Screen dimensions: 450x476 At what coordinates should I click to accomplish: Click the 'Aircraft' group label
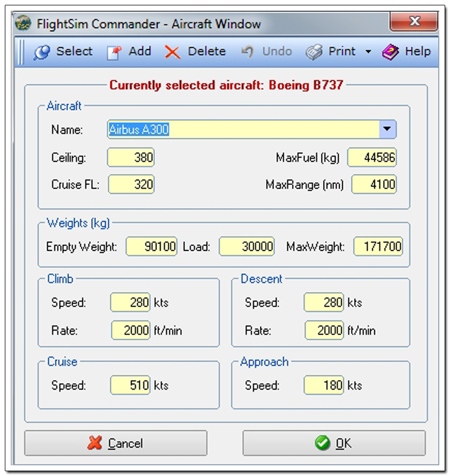pos(64,106)
